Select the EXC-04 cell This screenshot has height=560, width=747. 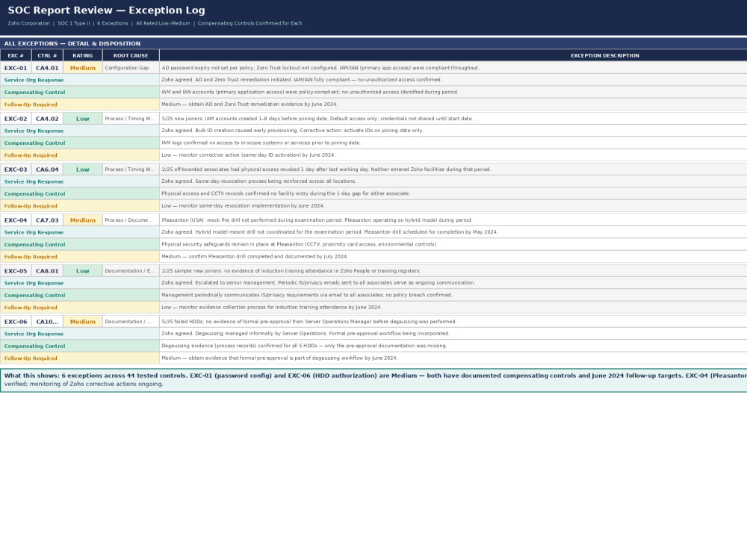pos(16,220)
